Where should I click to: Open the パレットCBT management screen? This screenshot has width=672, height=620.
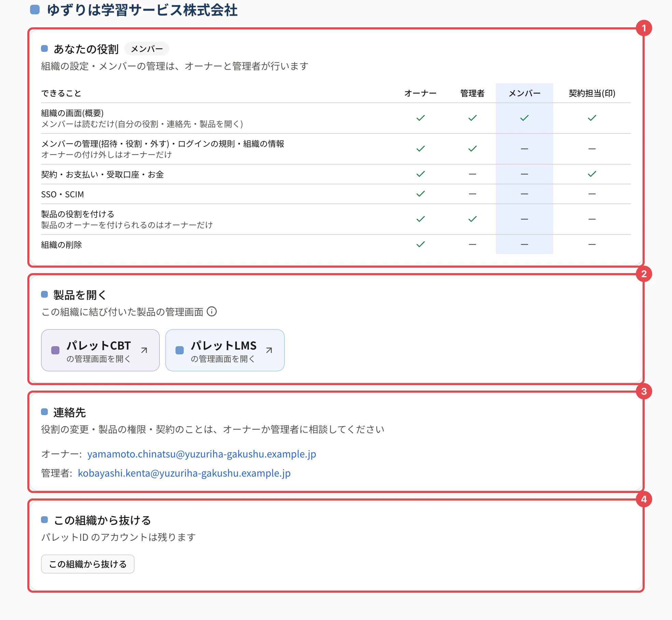[x=100, y=350]
